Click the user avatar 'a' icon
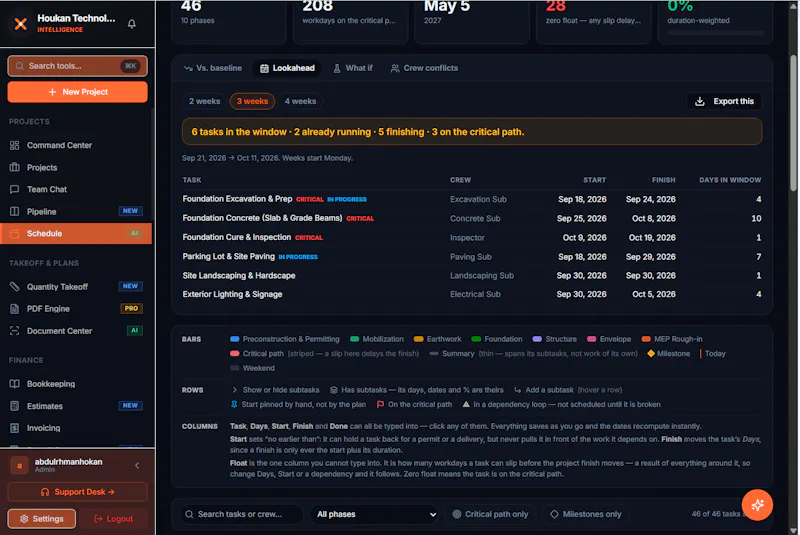800x535 pixels. 19,465
